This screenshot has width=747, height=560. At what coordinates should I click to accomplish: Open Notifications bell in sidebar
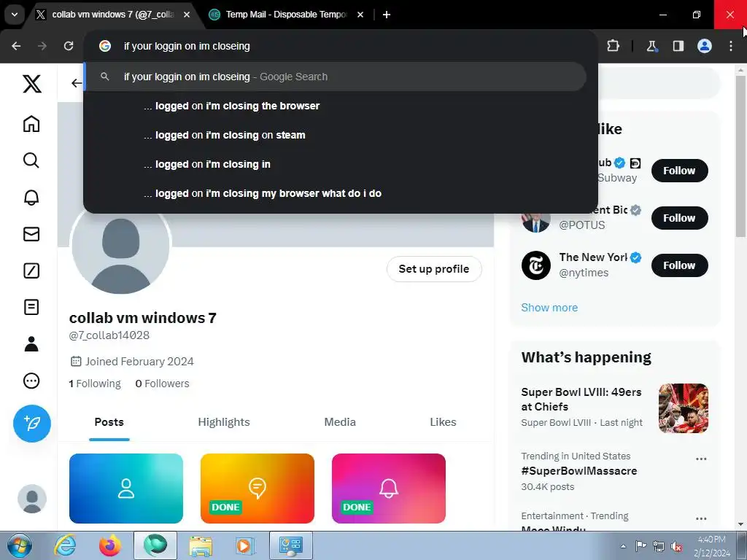pos(31,197)
